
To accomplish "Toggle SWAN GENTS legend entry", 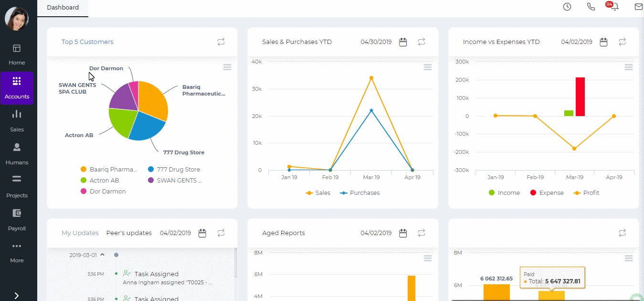I will coord(175,181).
